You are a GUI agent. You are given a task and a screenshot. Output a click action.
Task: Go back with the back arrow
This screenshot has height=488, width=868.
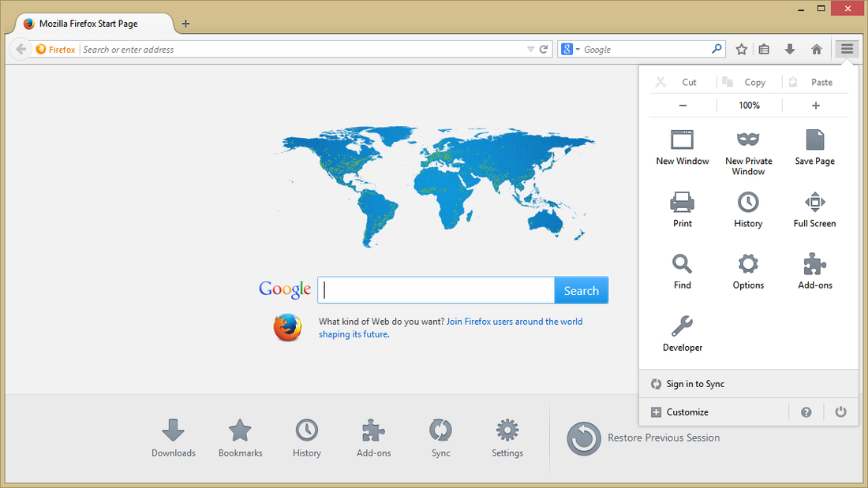(x=21, y=49)
